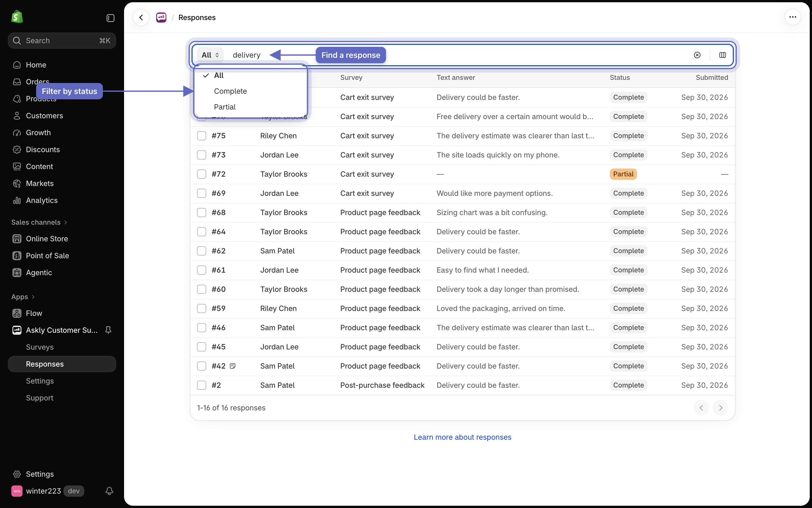Image resolution: width=812 pixels, height=508 pixels.
Task: Open the Askly app icon in breadcrumb
Action: point(161,17)
